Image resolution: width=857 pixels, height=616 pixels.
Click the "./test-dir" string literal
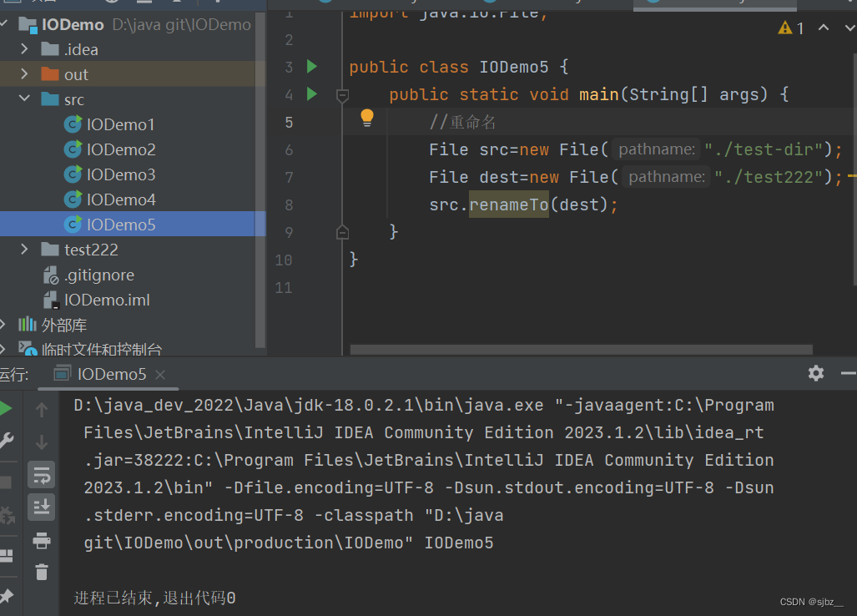pyautogui.click(x=764, y=149)
